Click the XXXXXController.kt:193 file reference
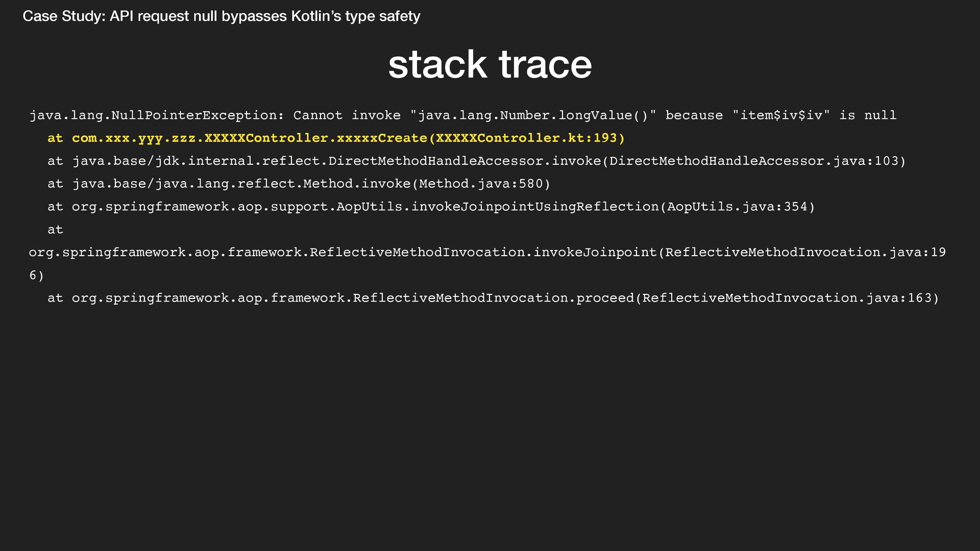980x551 pixels. point(526,138)
